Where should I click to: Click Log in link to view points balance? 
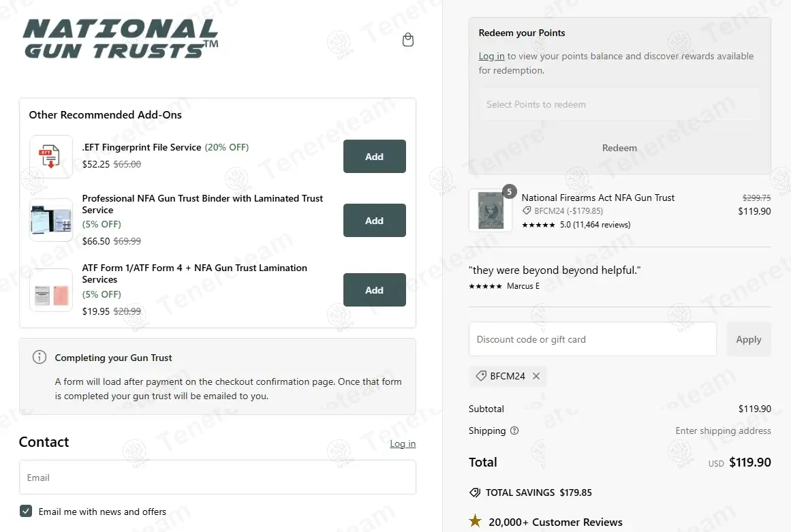point(491,57)
